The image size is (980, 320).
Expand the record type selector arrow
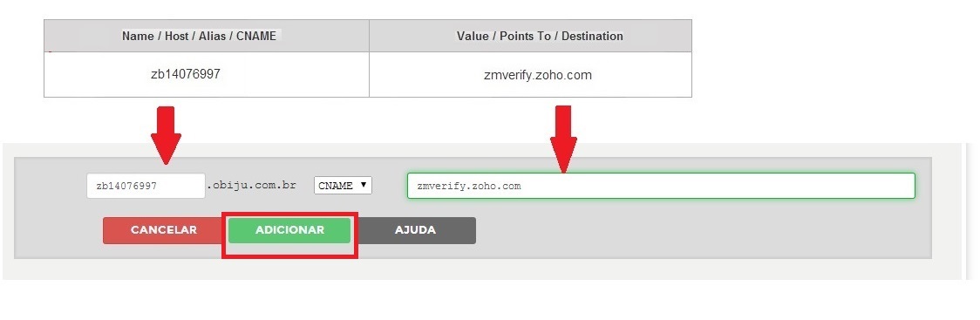[x=363, y=185]
